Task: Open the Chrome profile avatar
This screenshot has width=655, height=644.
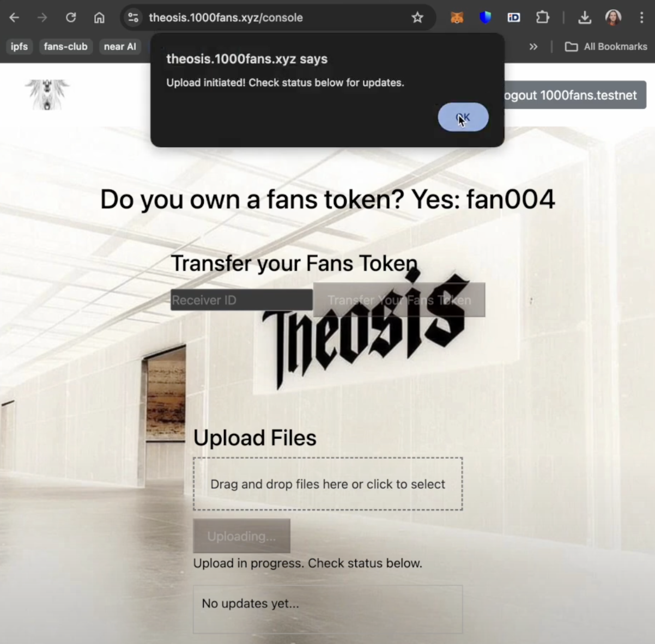Action: pyautogui.click(x=613, y=17)
